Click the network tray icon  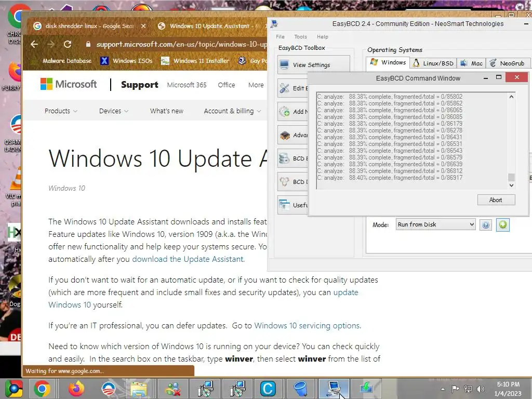click(468, 389)
